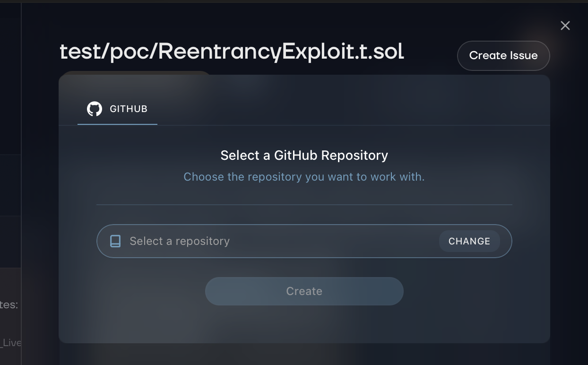Click the blue underline beneath GITHUB
The width and height of the screenshot is (588, 365).
tap(117, 124)
